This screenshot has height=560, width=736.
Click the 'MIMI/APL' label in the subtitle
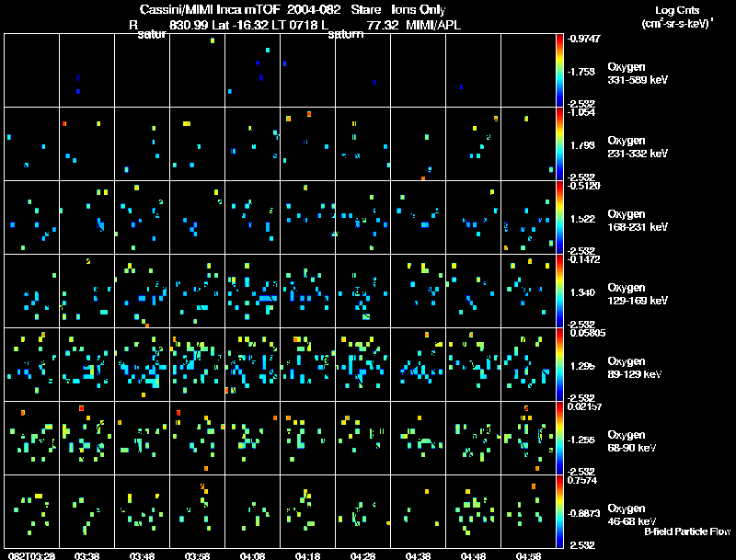tap(433, 25)
